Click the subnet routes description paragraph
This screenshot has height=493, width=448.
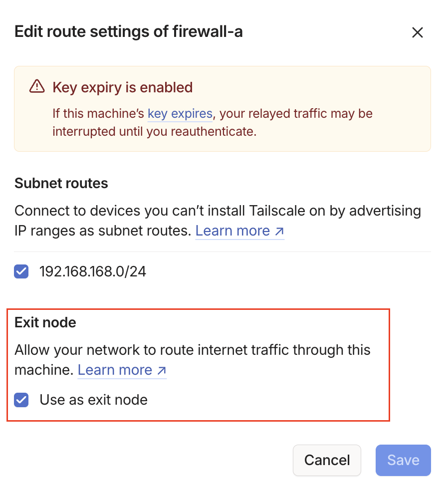point(218,211)
